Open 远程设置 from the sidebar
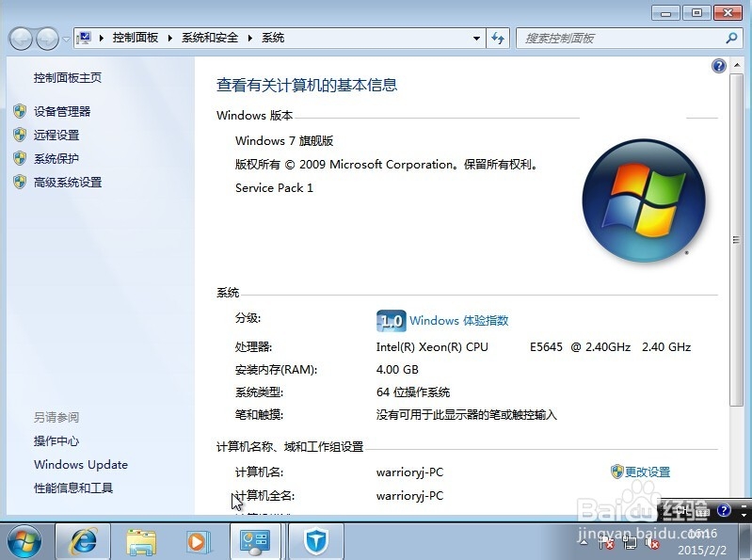Image resolution: width=752 pixels, height=560 pixels. [x=56, y=136]
